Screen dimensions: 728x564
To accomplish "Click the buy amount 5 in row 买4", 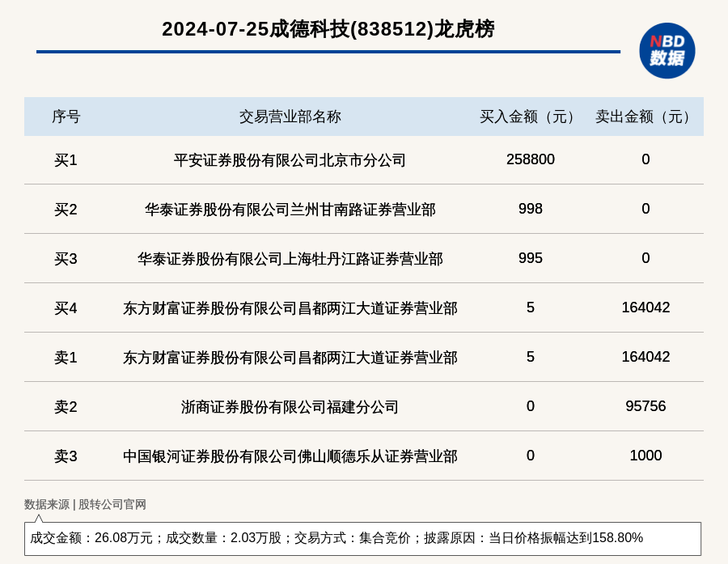I will click(x=530, y=307).
